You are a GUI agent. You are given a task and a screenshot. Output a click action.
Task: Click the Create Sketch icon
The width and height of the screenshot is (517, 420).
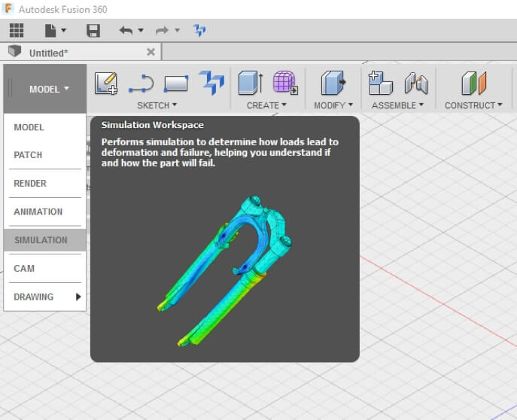pyautogui.click(x=106, y=83)
